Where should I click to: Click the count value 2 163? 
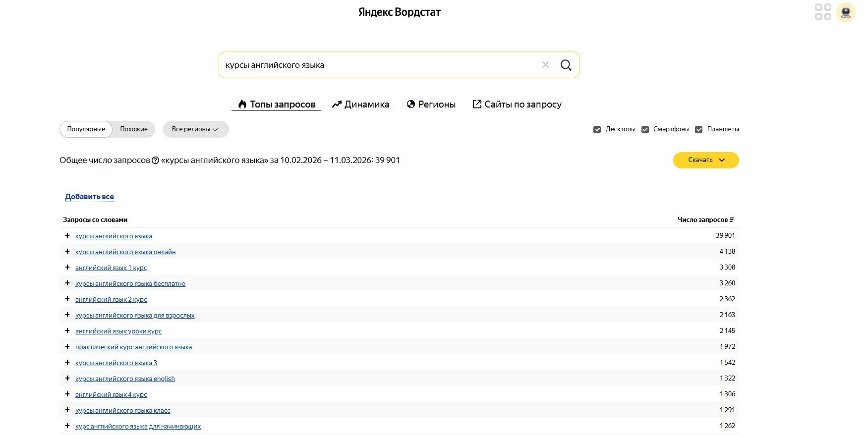pyautogui.click(x=727, y=315)
